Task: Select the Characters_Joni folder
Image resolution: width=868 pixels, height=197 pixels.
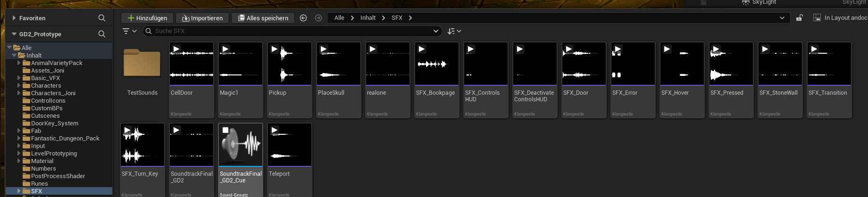Action: coord(53,93)
